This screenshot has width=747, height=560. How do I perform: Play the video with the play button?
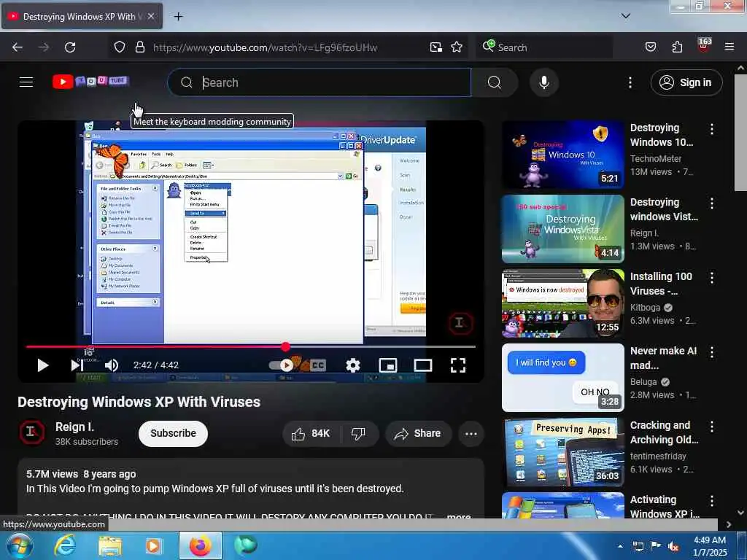click(x=43, y=365)
